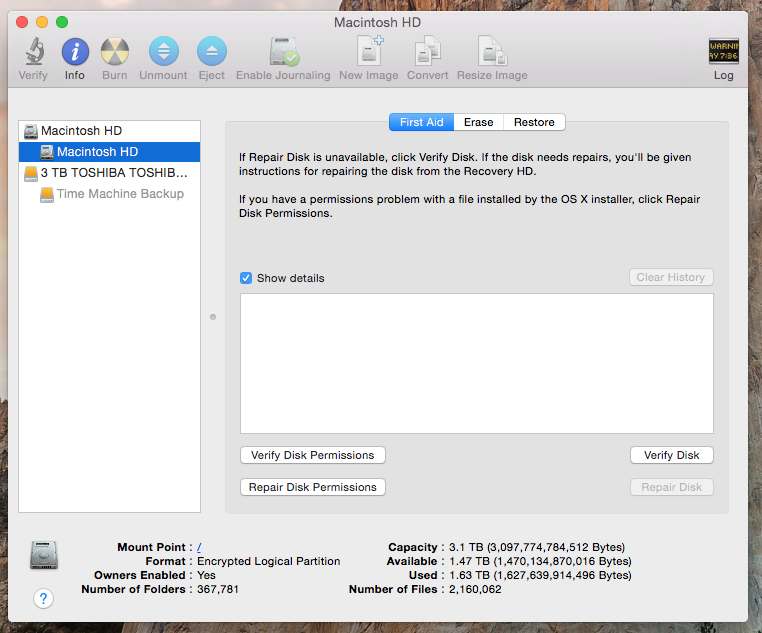Screen dimensions: 762x633
Task: Click the Number of Files value 2,160,062
Action: point(475,589)
